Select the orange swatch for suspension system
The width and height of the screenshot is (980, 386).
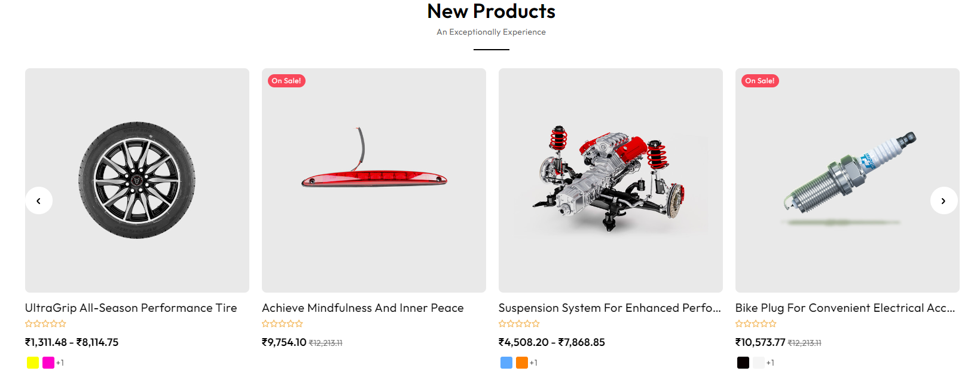pos(522,363)
